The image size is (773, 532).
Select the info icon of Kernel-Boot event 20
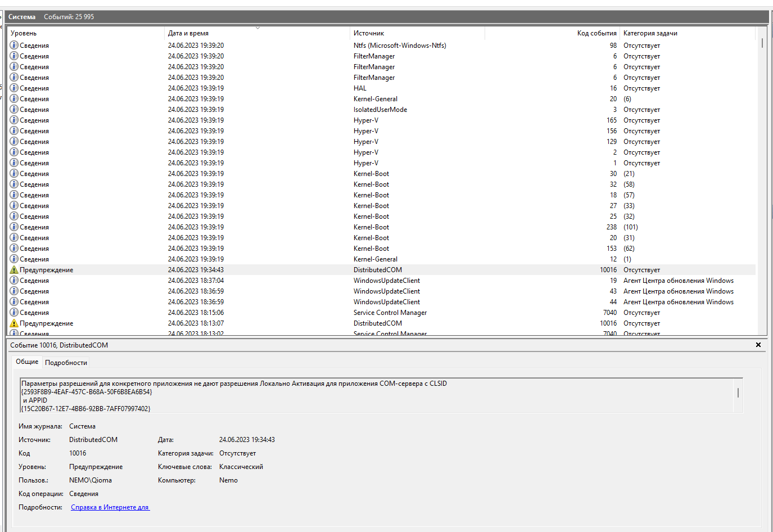click(x=14, y=237)
